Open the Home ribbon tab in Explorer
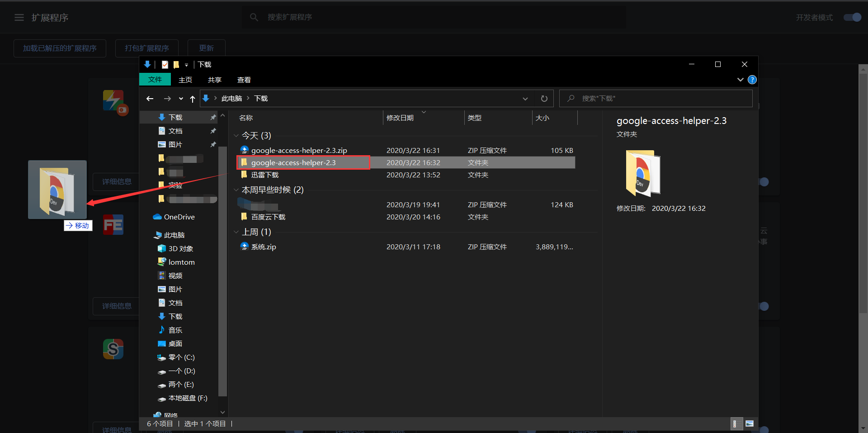Image resolution: width=868 pixels, height=433 pixels. 185,80
